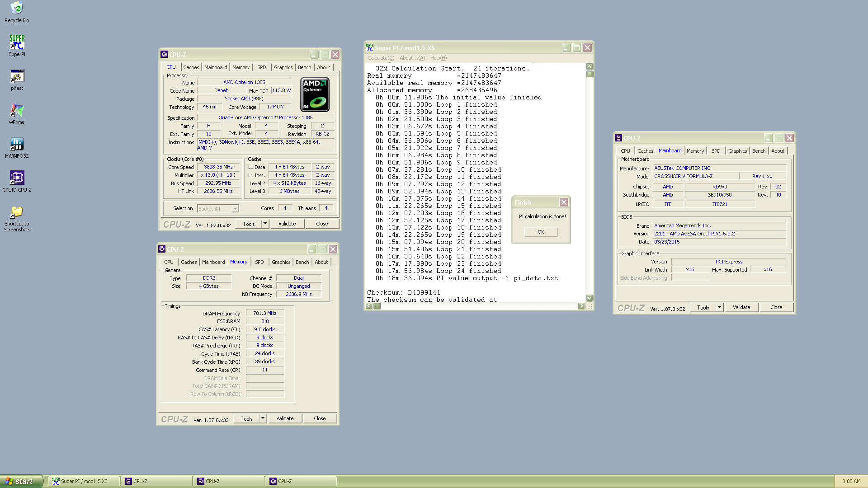
Task: Click the AMD Opteron processor logo
Action: click(315, 94)
